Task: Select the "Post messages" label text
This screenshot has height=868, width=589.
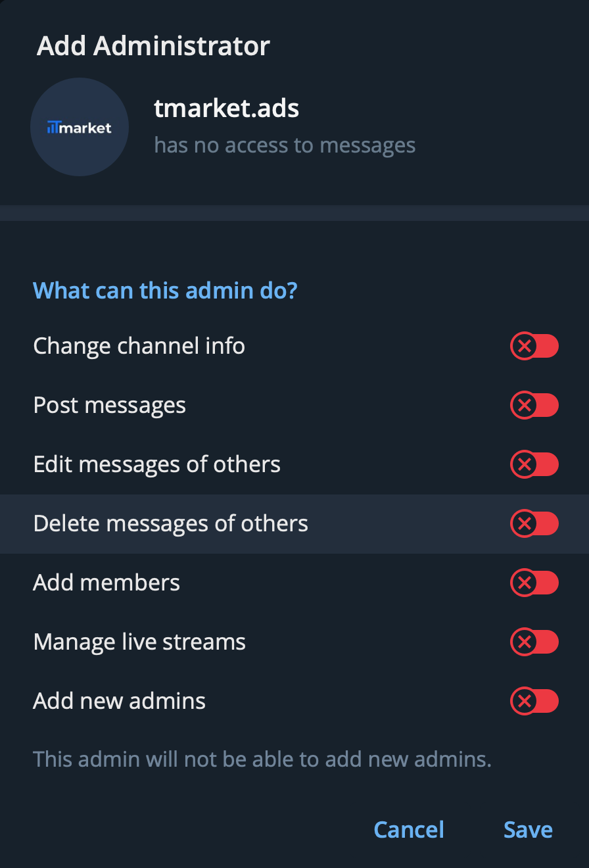Action: click(x=109, y=405)
